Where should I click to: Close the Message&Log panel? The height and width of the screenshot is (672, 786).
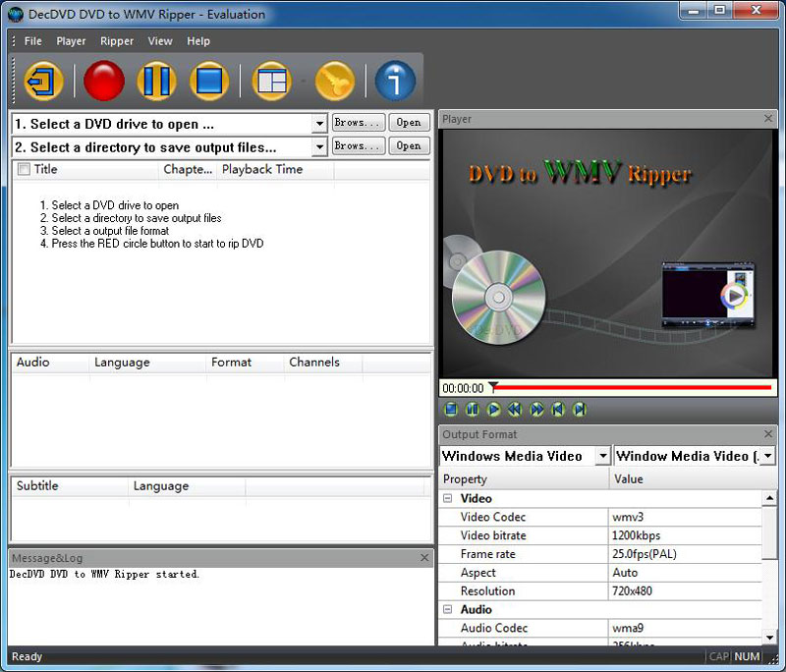[x=424, y=558]
